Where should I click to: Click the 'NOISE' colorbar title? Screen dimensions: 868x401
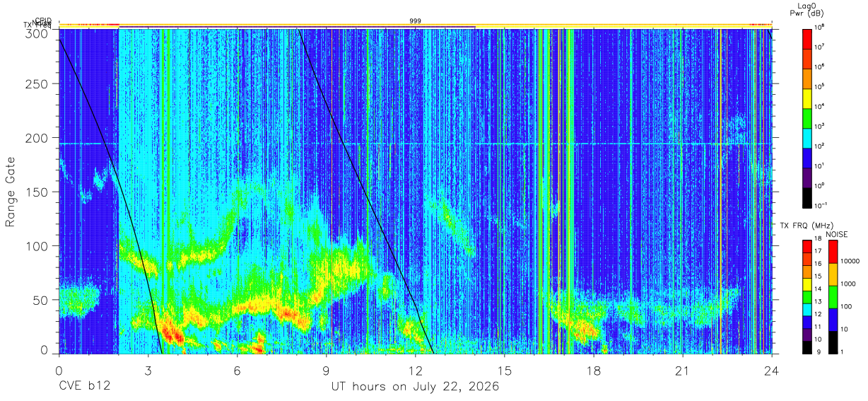pyautogui.click(x=836, y=234)
